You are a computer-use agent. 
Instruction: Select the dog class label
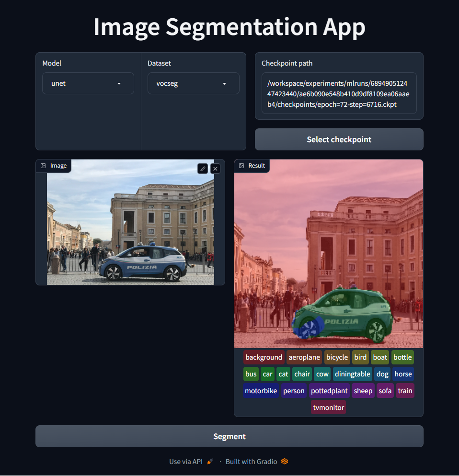coord(382,374)
